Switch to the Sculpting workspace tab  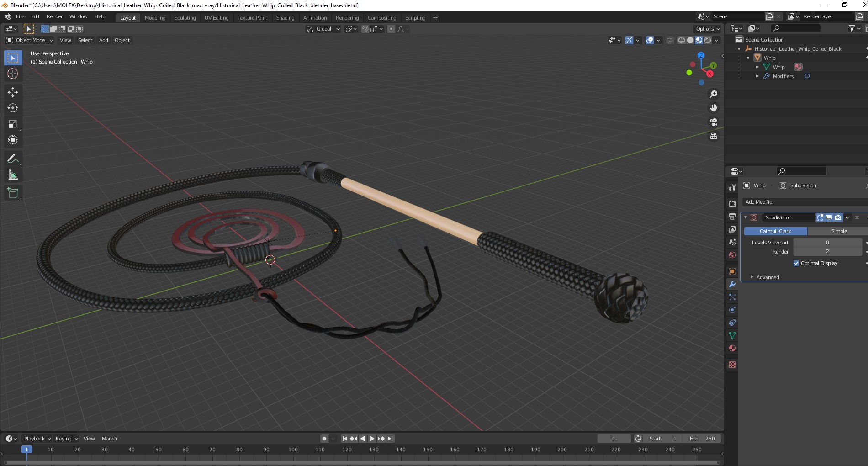coord(185,18)
